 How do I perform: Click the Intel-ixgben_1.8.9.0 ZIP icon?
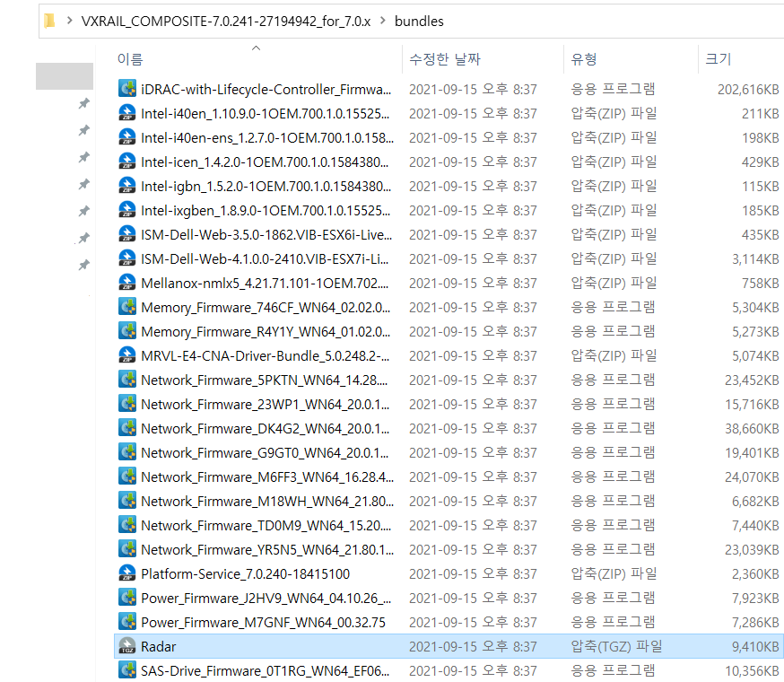tap(127, 210)
